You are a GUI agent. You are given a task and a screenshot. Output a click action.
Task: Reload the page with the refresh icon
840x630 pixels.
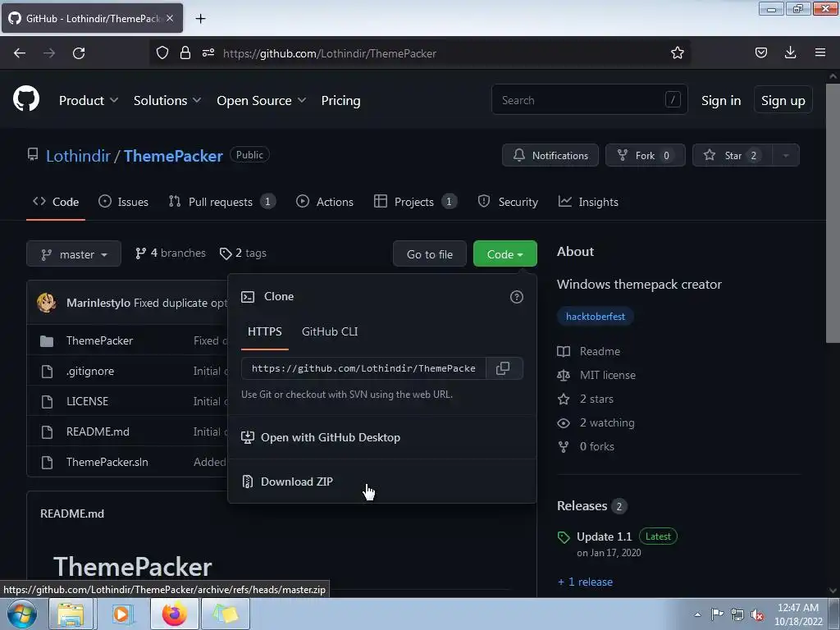tap(79, 53)
